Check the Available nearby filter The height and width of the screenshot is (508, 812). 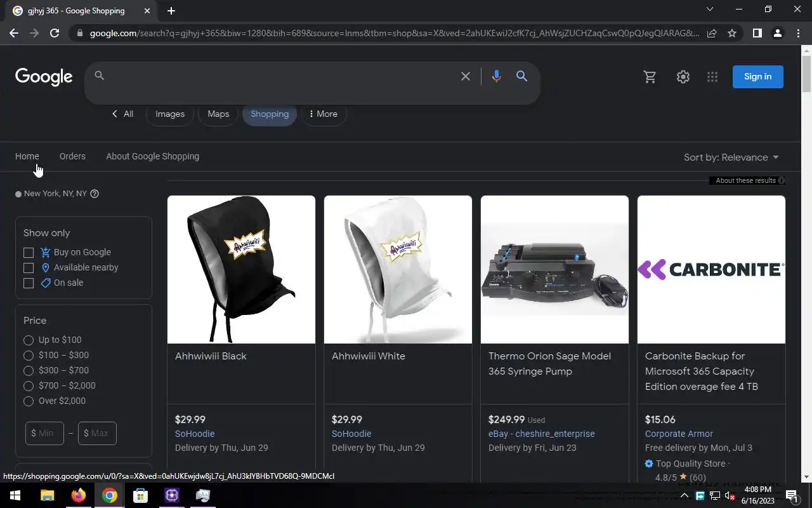coord(29,267)
